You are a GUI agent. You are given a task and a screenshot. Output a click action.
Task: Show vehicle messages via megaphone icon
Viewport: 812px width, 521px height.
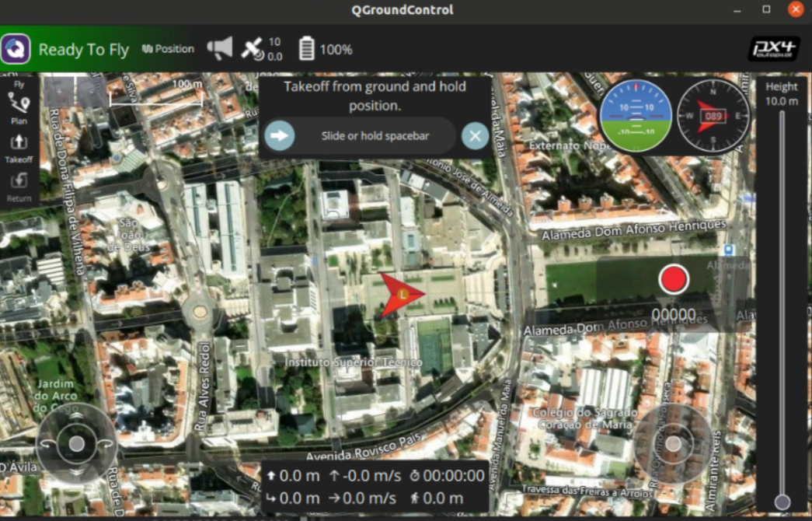coord(220,49)
